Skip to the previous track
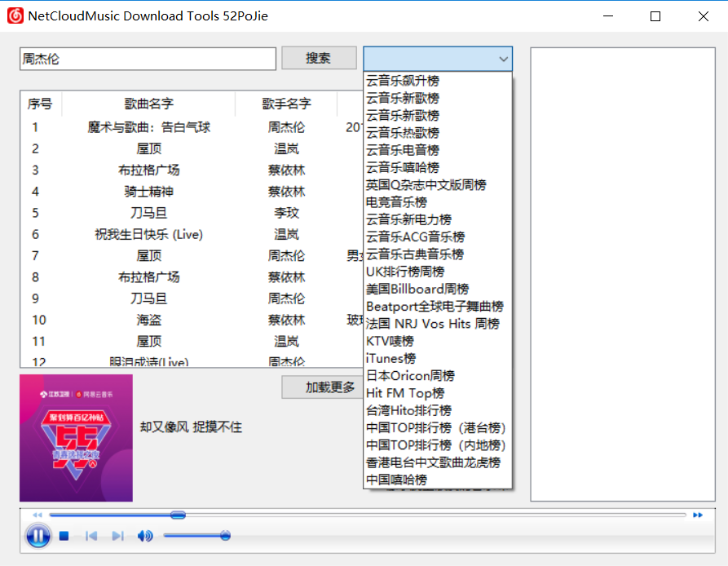 click(x=91, y=537)
